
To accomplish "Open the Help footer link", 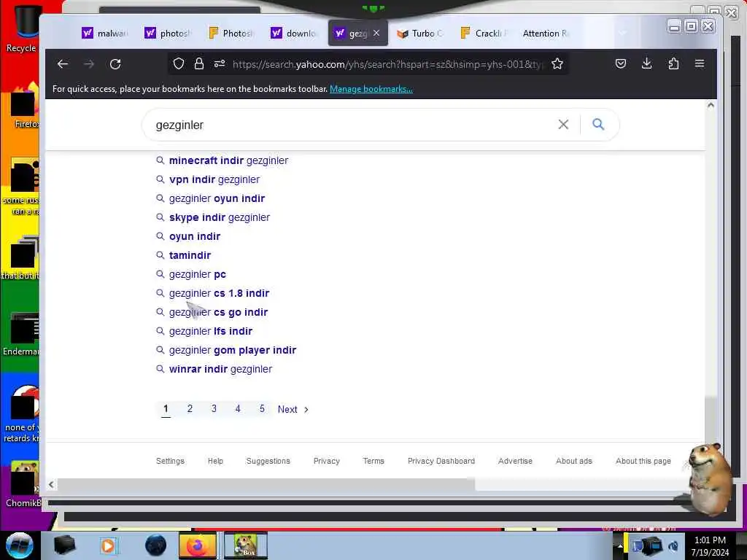I will pyautogui.click(x=215, y=461).
